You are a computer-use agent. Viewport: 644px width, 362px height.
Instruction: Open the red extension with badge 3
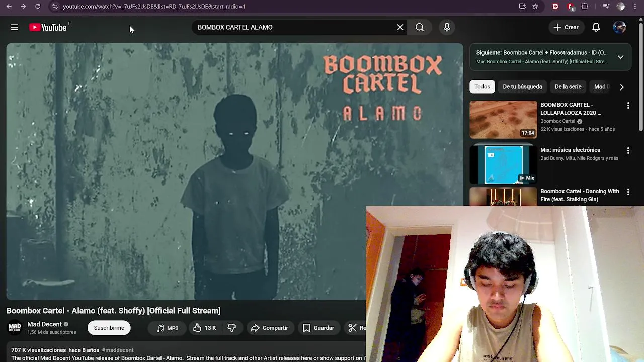coord(571,7)
